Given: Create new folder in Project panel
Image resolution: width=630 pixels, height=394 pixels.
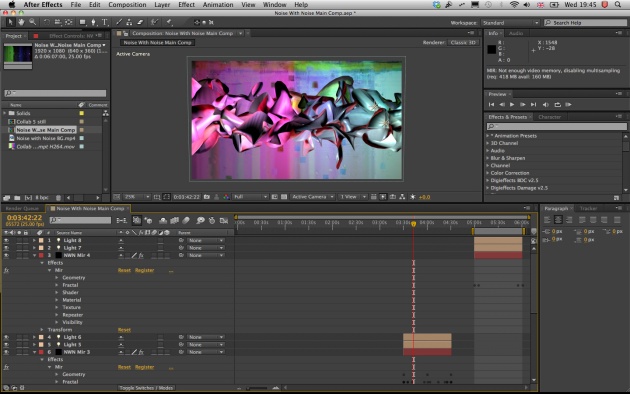Looking at the screenshot, I should (x=17, y=198).
